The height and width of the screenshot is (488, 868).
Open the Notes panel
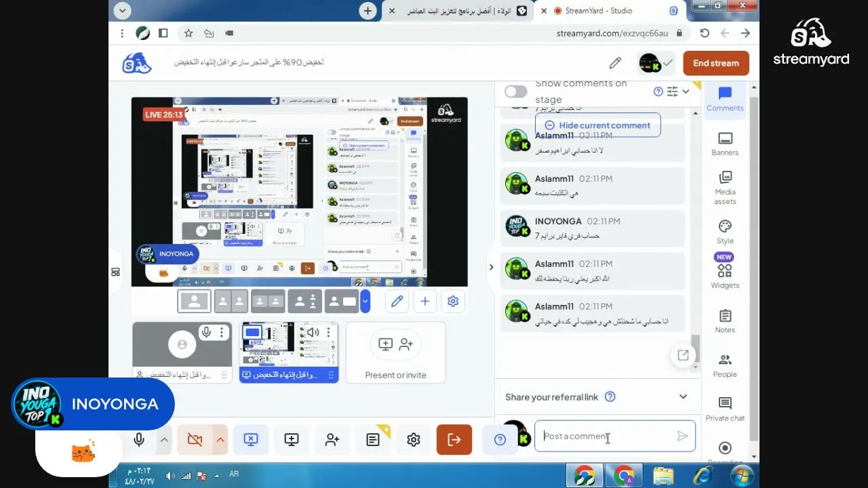pyautogui.click(x=725, y=321)
